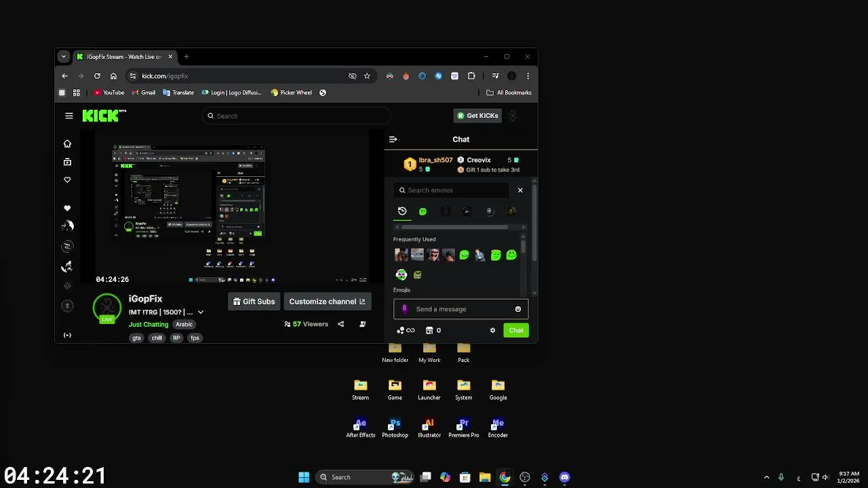
Task: Expand the stream title chevron
Action: [201, 312]
